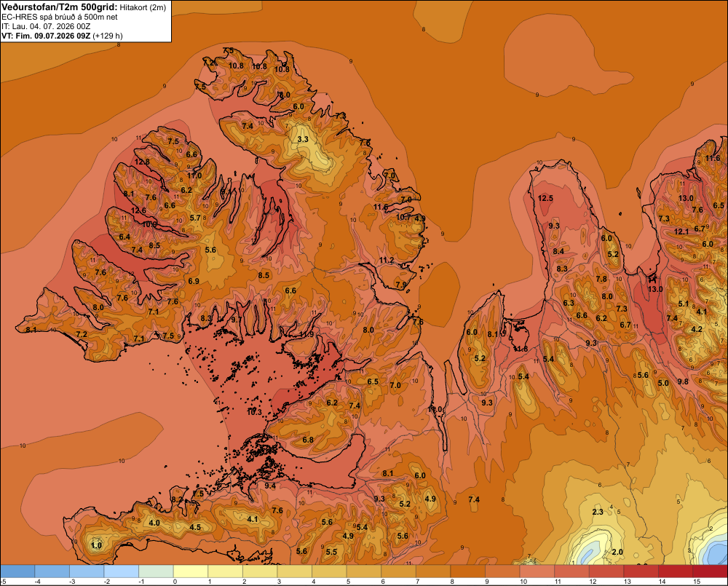Pick the pale green swatch between -1 and 0
Viewport: 728px width, 586px height.
[x=156, y=571]
